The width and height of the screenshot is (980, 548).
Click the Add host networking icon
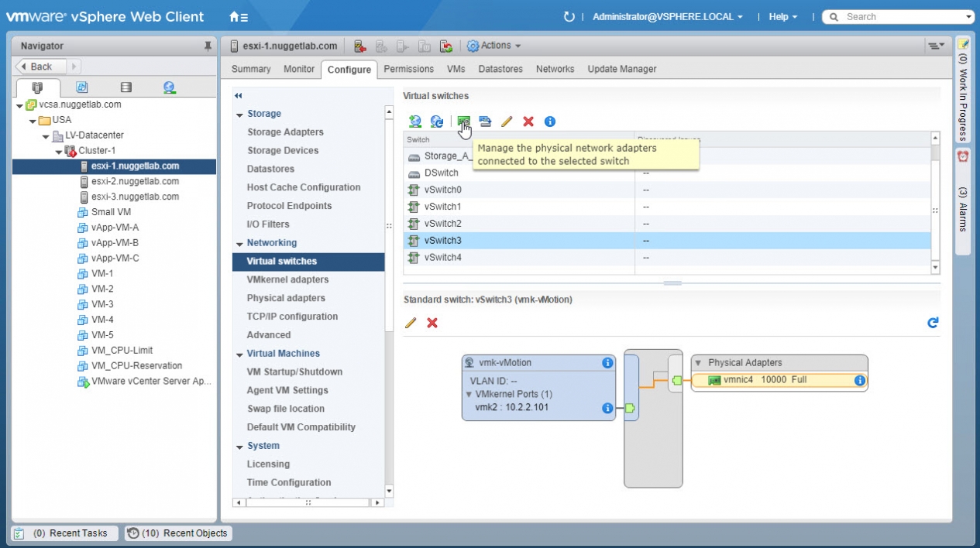pos(415,122)
